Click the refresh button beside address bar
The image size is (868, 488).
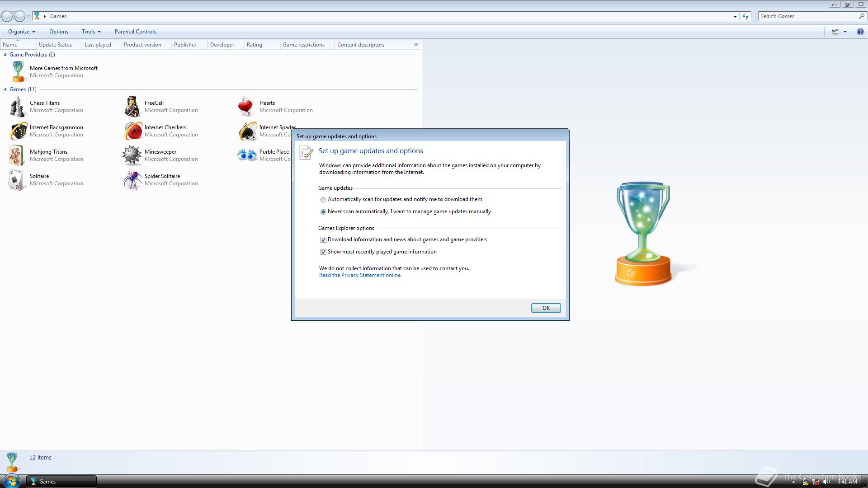click(x=745, y=16)
